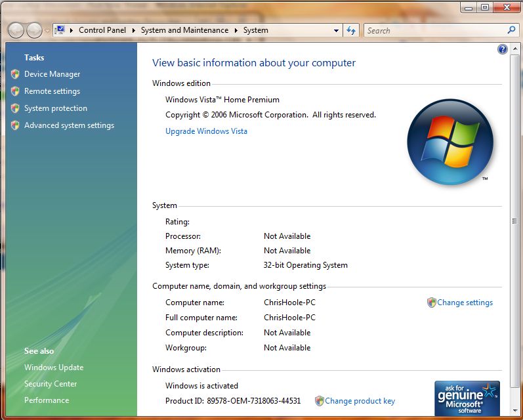
Task: Click the View basic information heading
Action: point(254,63)
